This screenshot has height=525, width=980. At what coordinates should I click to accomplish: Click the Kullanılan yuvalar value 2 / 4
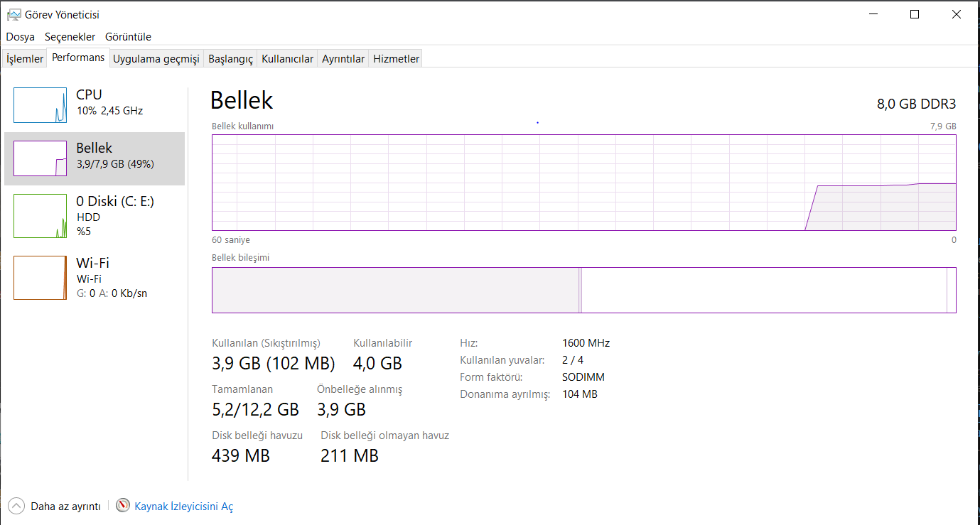pos(573,359)
